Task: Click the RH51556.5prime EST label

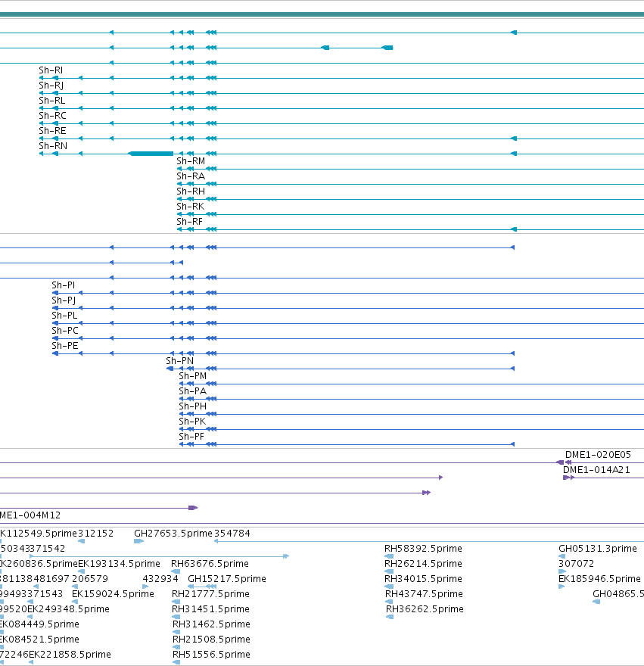Action: pyautogui.click(x=211, y=655)
